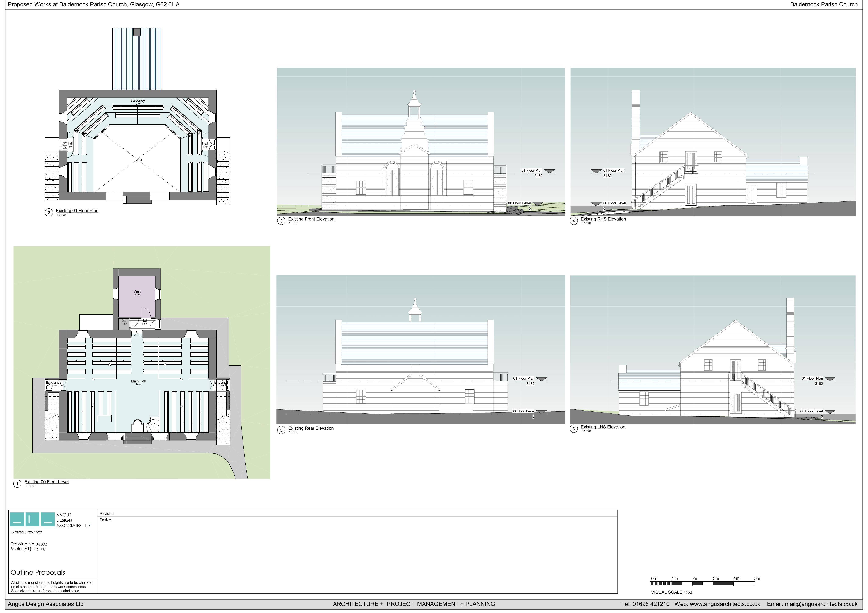Click the view number 4 circle marker
The width and height of the screenshot is (868, 613).
point(574,221)
